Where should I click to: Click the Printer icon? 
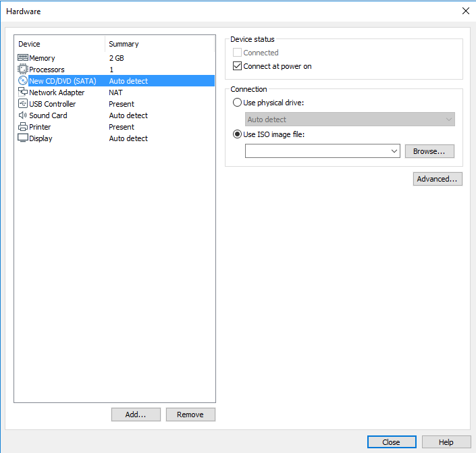(x=23, y=127)
